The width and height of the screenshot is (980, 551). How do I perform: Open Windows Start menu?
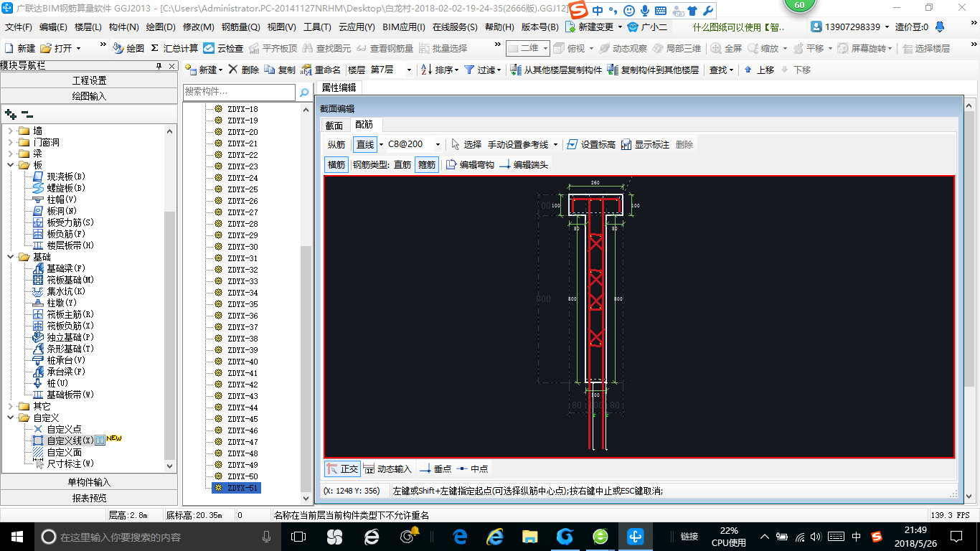coord(16,536)
